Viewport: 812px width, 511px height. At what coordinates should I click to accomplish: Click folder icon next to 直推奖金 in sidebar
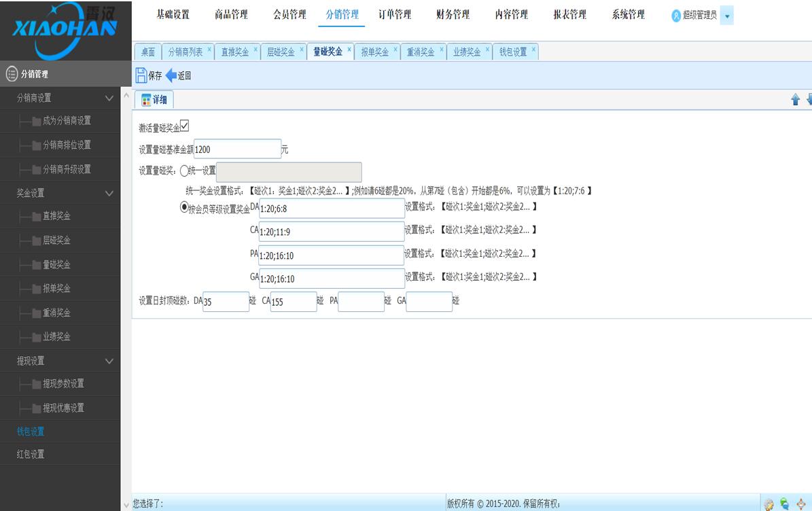pyautogui.click(x=37, y=216)
